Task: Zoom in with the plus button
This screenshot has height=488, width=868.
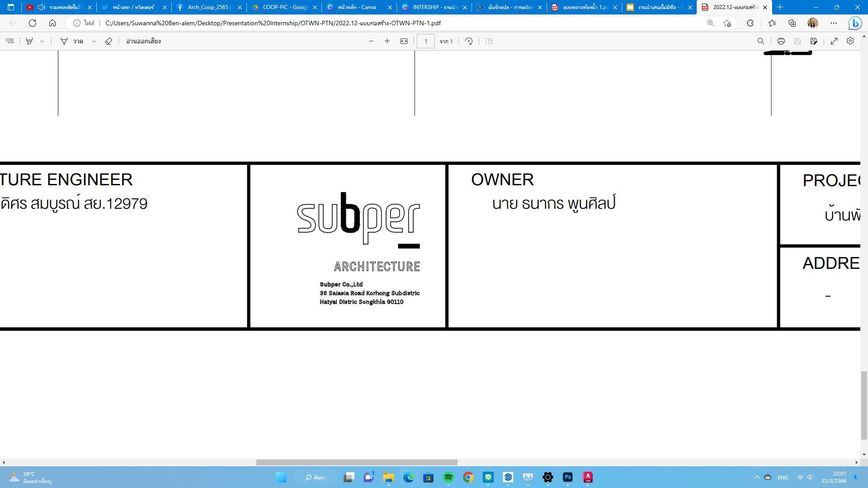Action: click(x=387, y=41)
